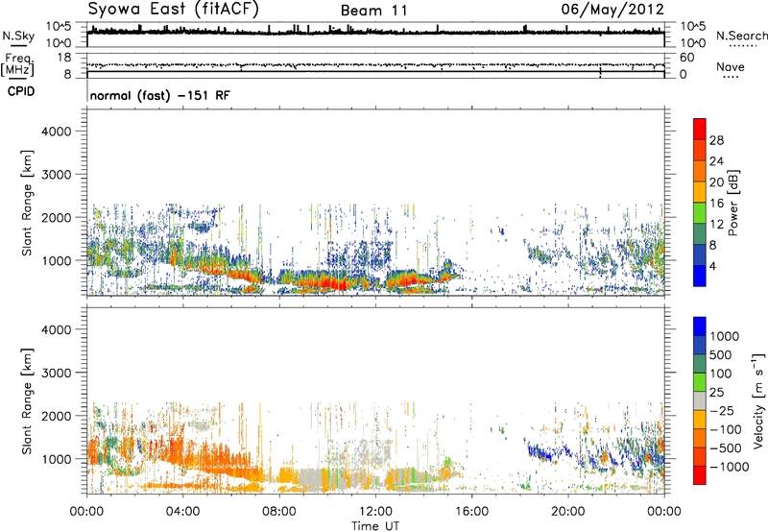Click the "12:00" time axis tick label
This screenshot has height=532, width=768.
[x=375, y=512]
